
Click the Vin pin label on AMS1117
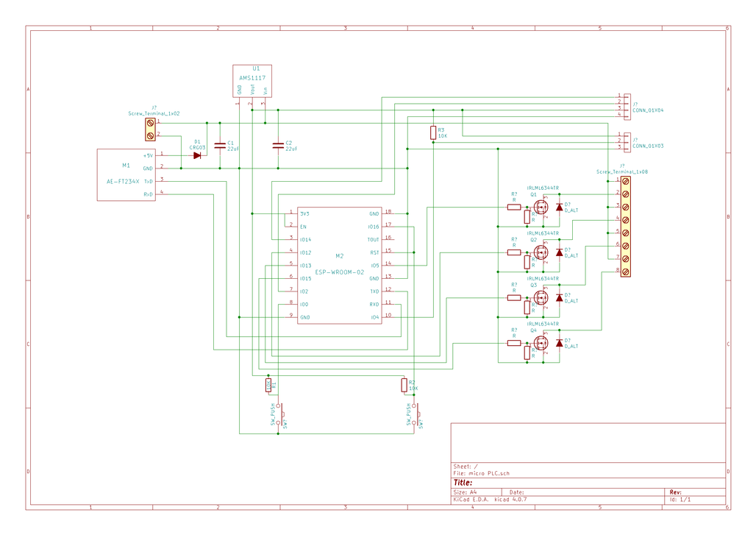(265, 91)
